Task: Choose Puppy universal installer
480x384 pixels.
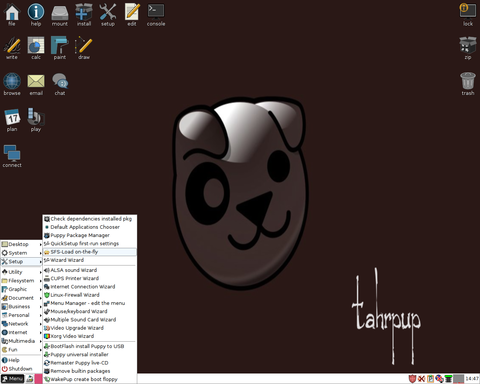Action: point(90,355)
